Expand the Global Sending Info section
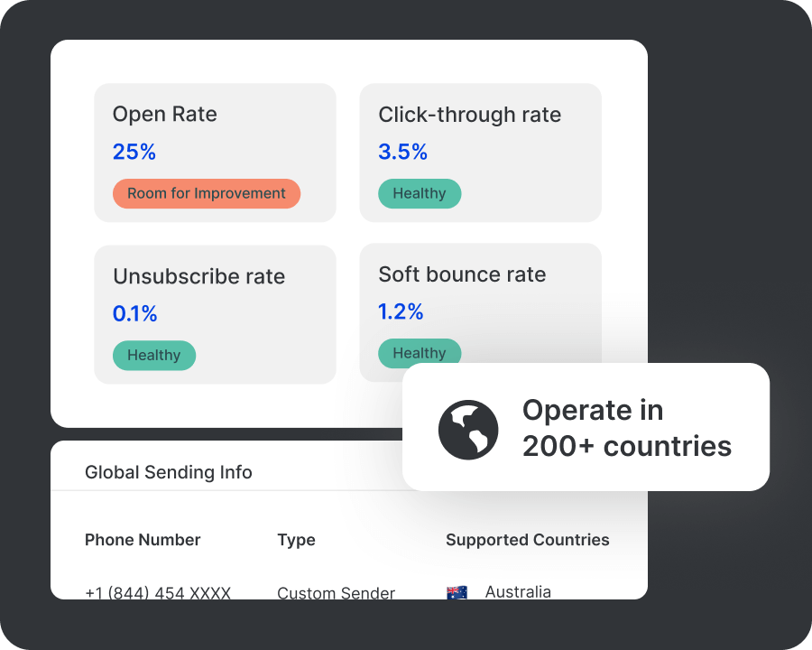Viewport: 812px width, 650px height. click(x=168, y=472)
